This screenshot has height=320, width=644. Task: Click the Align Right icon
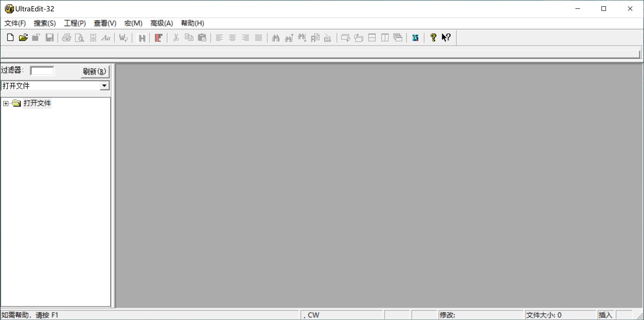pos(245,38)
